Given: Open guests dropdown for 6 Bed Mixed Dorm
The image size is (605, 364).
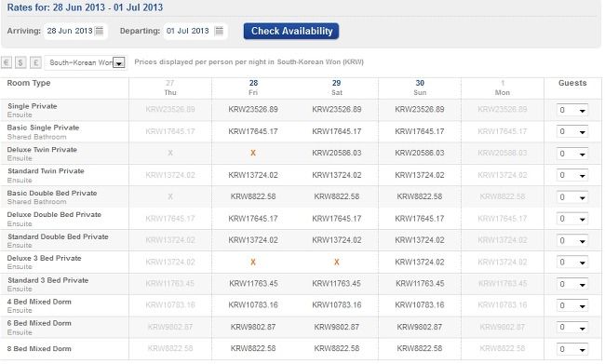Looking at the screenshot, I should 572,328.
